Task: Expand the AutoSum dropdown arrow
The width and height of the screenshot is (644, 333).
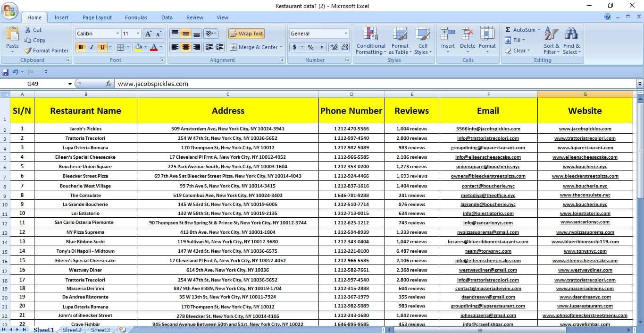Action: [539, 30]
